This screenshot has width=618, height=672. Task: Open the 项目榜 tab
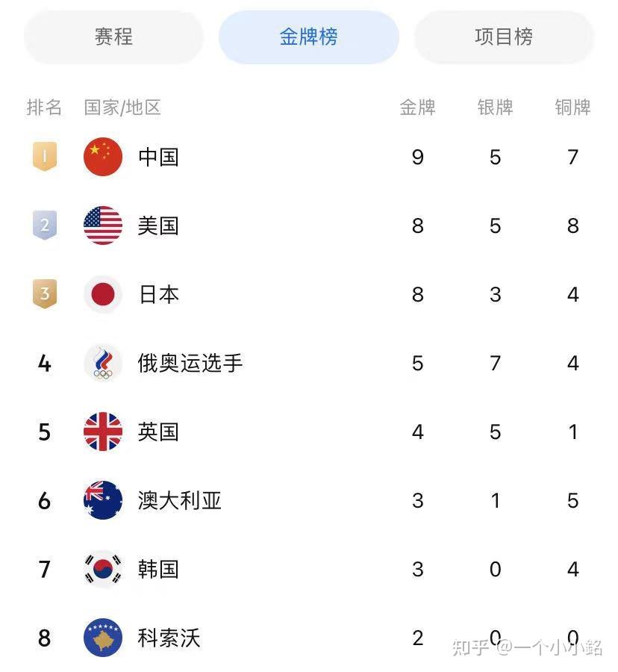504,37
